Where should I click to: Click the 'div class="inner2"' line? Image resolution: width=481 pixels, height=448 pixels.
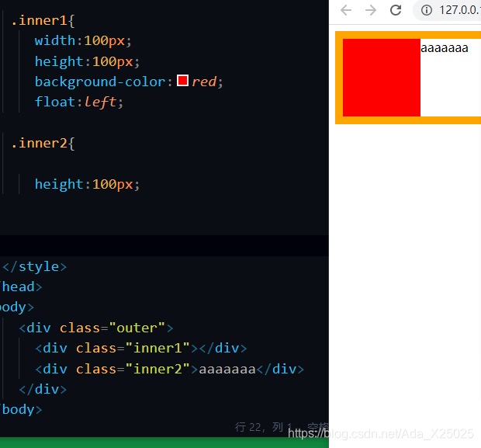(169, 369)
